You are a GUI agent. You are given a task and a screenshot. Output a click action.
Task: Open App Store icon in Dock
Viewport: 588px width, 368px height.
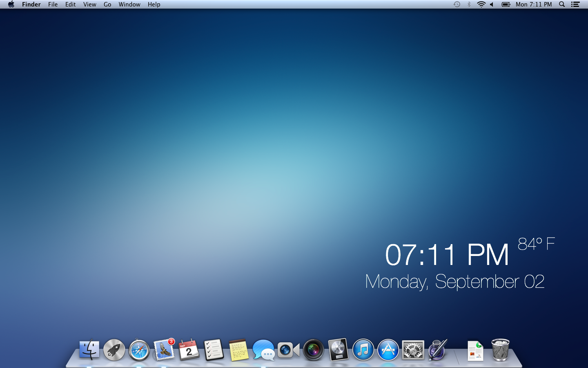(388, 350)
